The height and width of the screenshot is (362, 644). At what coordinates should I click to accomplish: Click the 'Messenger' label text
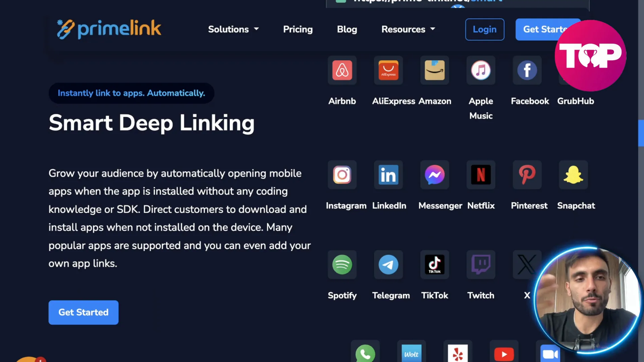(x=440, y=205)
